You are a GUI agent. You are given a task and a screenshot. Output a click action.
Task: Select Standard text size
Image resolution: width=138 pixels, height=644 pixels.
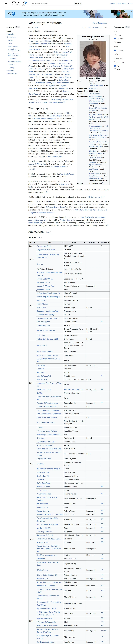pyautogui.click(x=115, y=39)
